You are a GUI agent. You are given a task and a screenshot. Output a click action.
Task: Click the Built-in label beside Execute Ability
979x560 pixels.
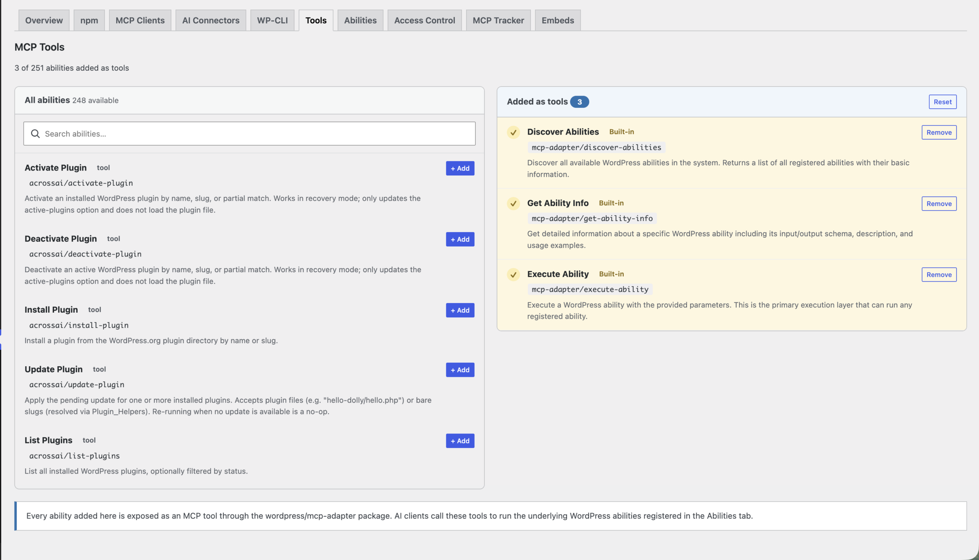pyautogui.click(x=611, y=274)
